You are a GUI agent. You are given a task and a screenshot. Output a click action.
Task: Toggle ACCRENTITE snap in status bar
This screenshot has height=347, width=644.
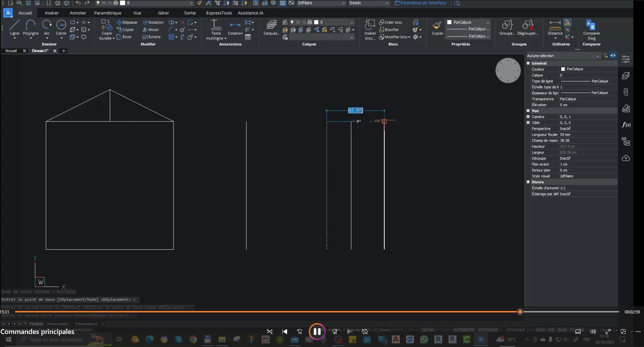point(464,330)
